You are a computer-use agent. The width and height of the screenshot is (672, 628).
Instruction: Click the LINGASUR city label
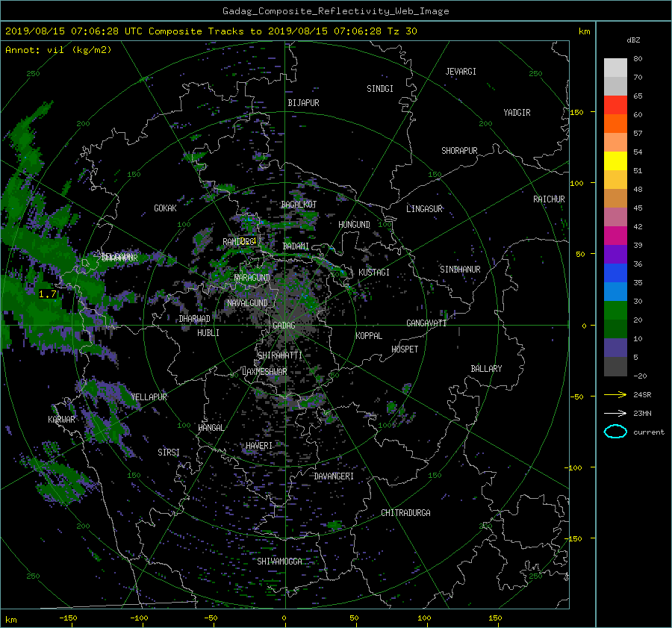[424, 209]
